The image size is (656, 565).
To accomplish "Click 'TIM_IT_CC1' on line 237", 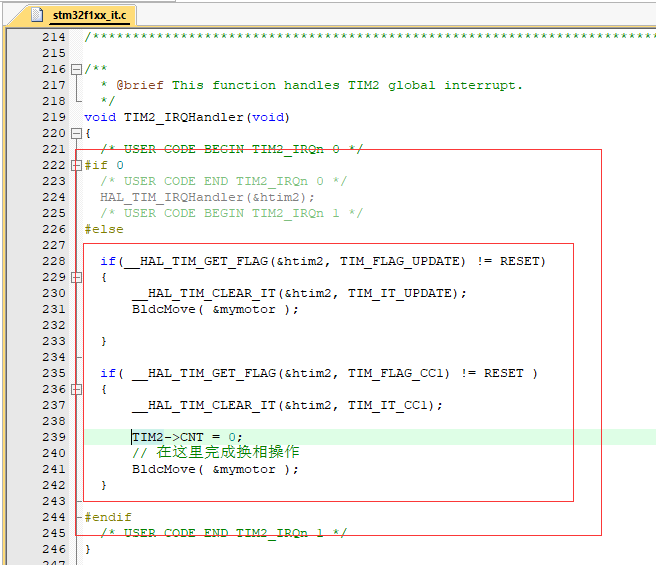I will coord(387,406).
